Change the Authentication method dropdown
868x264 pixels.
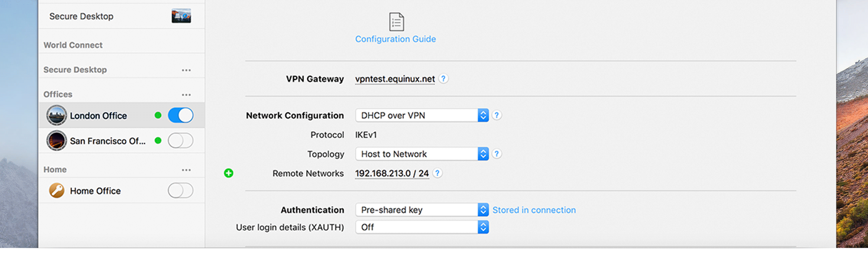[422, 210]
